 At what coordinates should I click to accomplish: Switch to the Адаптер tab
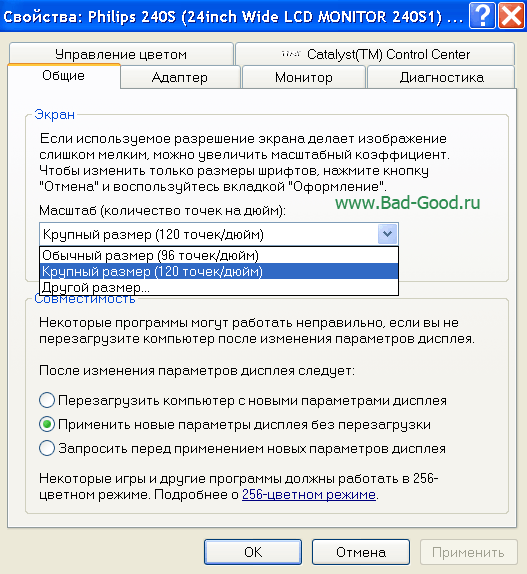tap(180, 77)
